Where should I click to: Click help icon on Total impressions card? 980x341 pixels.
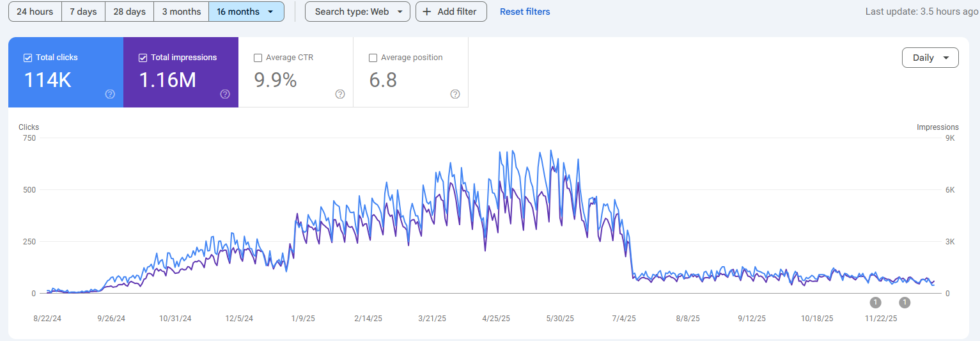click(x=225, y=94)
